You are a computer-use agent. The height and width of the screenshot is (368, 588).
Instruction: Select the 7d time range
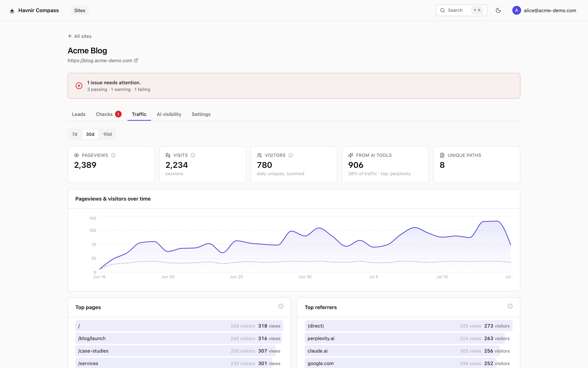(75, 134)
